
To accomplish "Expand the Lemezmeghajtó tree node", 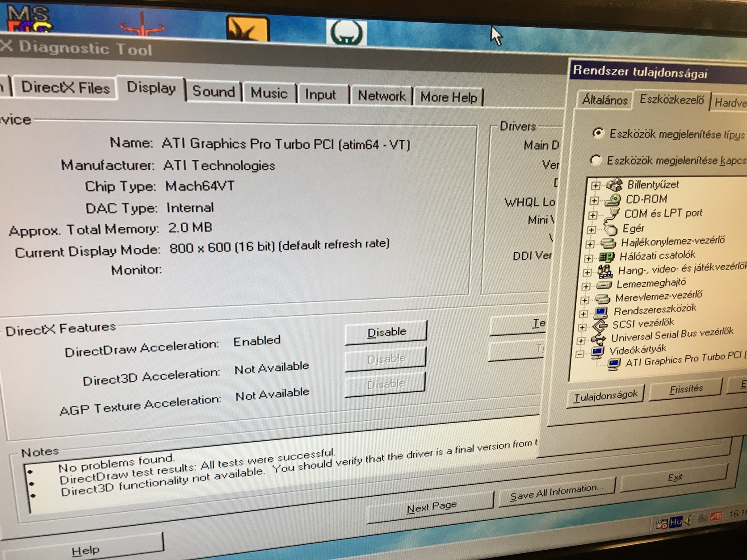I will pos(586,286).
